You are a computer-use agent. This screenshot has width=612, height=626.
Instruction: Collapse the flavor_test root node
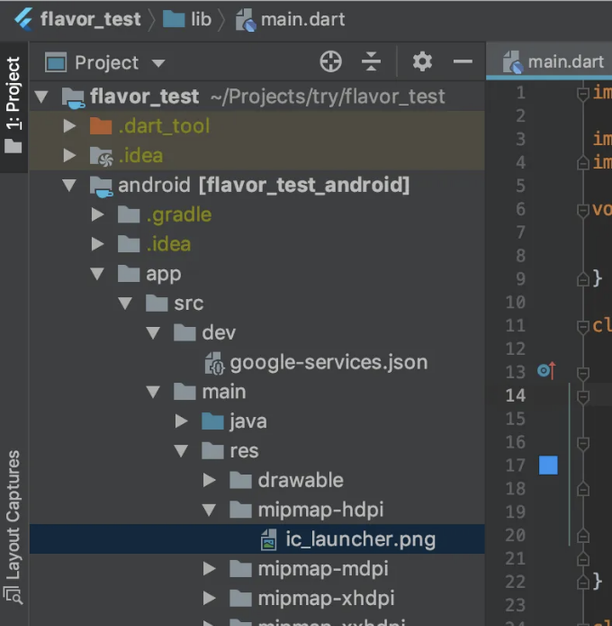[42, 97]
